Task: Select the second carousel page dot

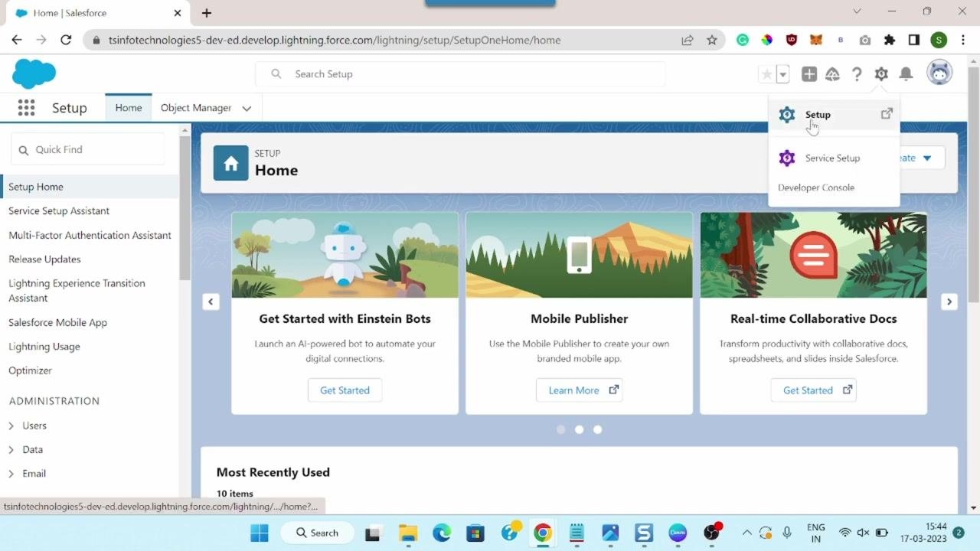Action: pos(579,430)
